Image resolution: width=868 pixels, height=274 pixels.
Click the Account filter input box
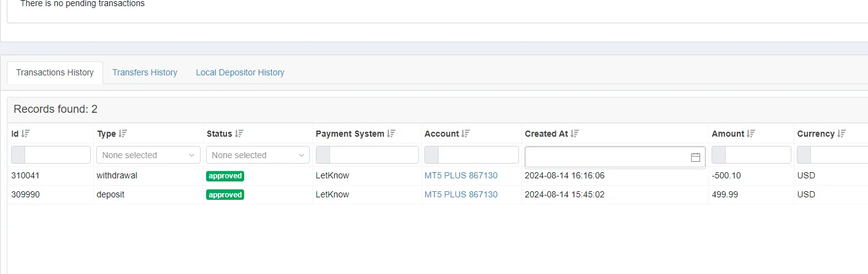tap(478, 155)
